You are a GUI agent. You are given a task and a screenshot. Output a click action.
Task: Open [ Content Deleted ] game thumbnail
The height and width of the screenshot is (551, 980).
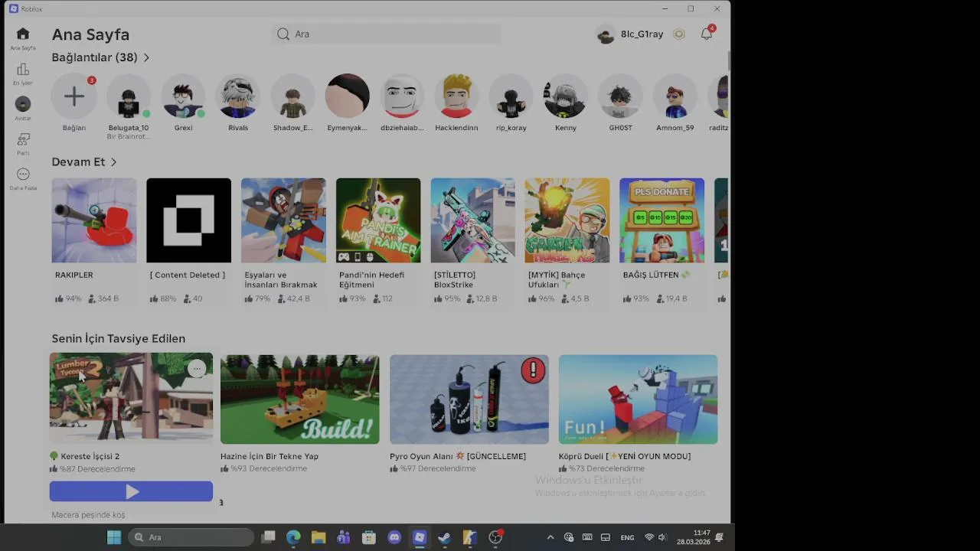188,220
